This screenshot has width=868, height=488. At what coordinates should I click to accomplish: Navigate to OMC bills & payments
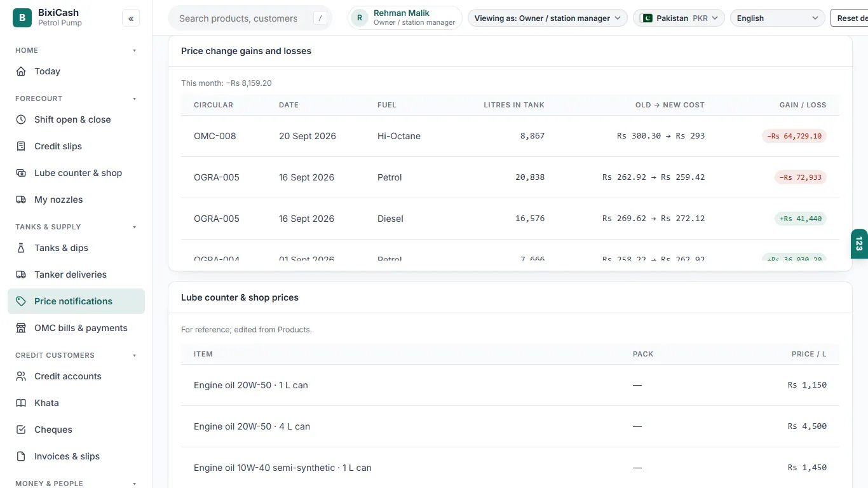point(76,328)
